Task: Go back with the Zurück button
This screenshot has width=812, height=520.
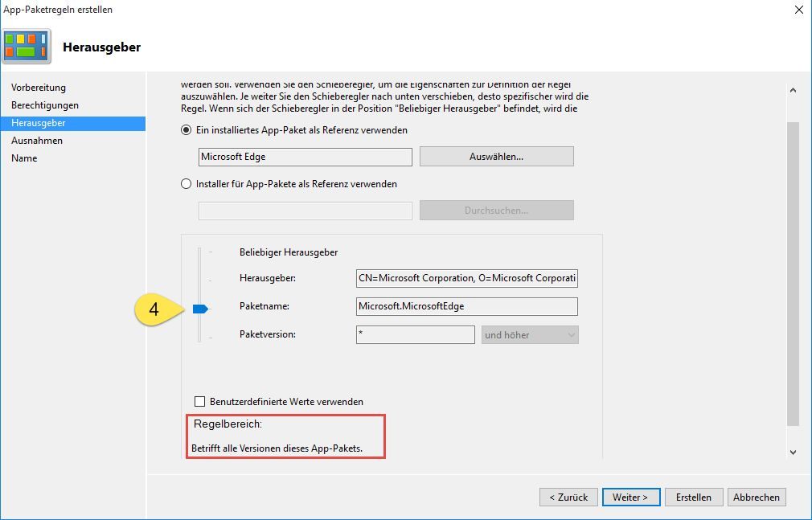Action: point(568,497)
